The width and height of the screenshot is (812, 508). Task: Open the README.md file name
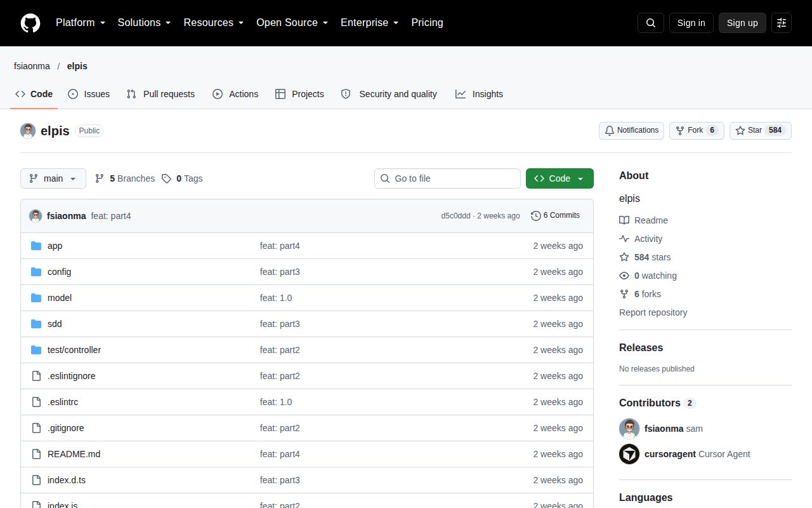click(x=74, y=454)
